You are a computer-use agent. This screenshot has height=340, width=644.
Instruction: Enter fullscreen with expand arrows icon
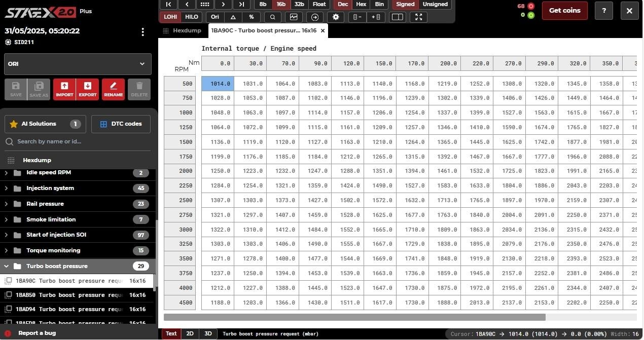[418, 17]
